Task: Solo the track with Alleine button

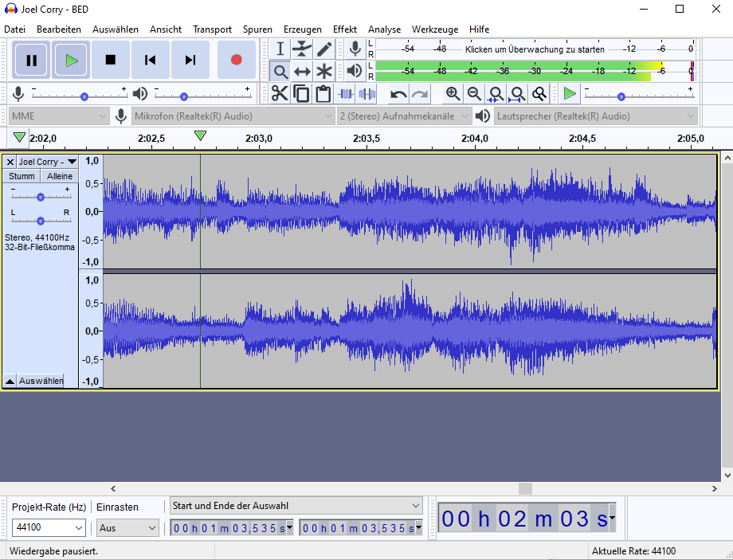Action: [x=60, y=176]
